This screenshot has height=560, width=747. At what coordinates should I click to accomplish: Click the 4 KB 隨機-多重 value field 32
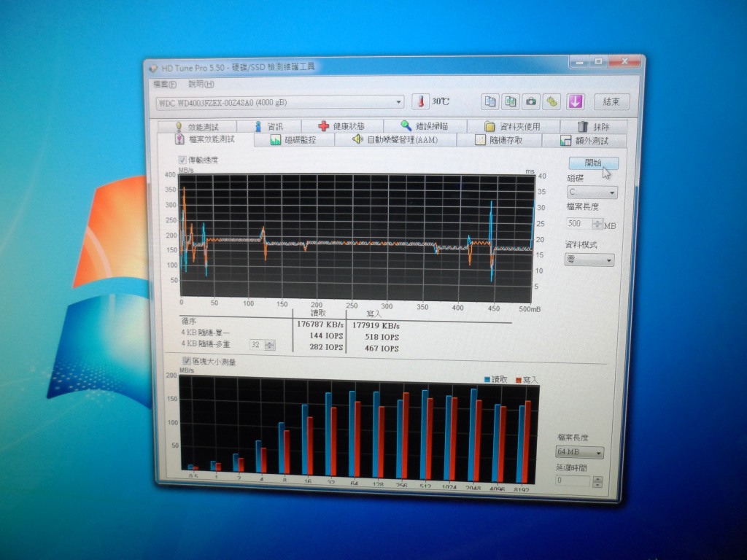tap(258, 345)
